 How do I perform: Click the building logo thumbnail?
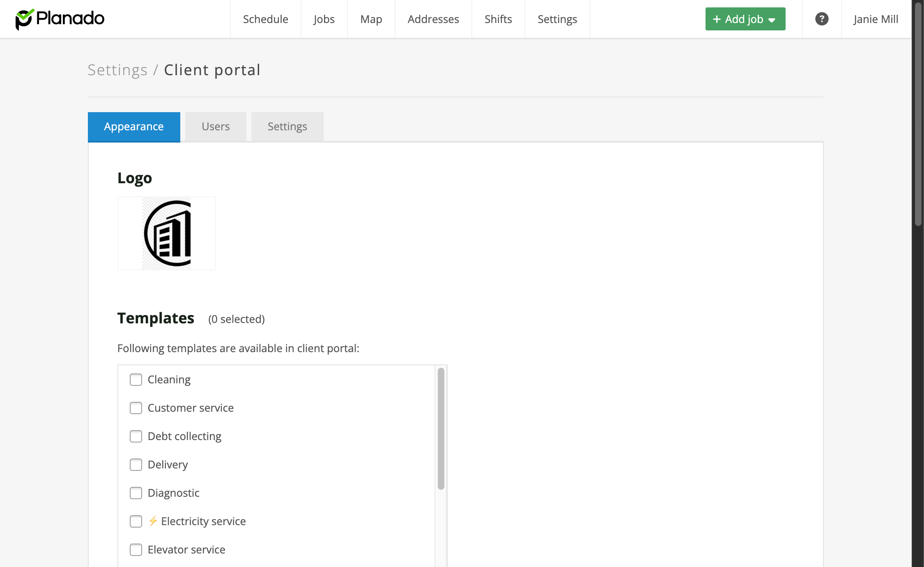pos(167,233)
